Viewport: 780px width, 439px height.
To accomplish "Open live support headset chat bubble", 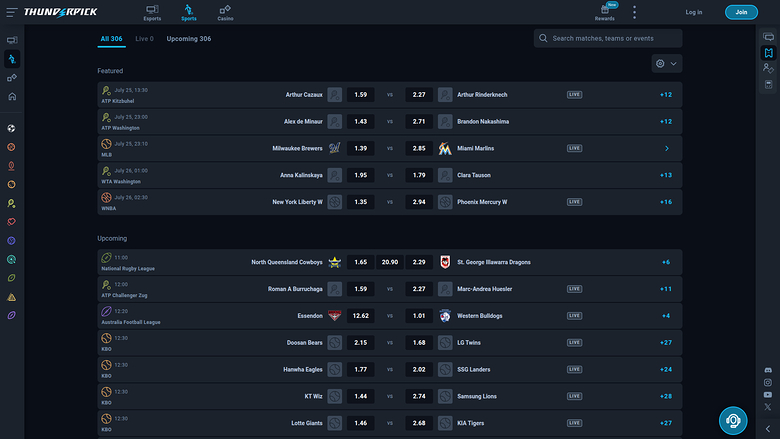I will 733,421.
